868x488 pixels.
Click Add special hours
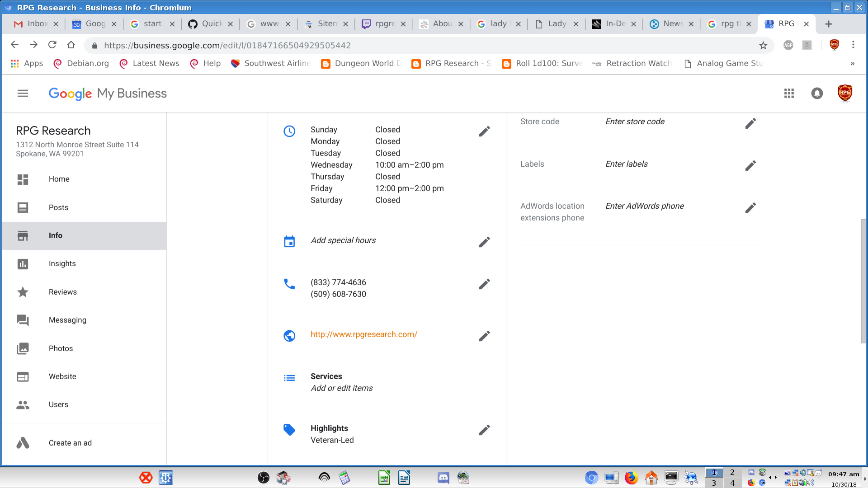343,240
